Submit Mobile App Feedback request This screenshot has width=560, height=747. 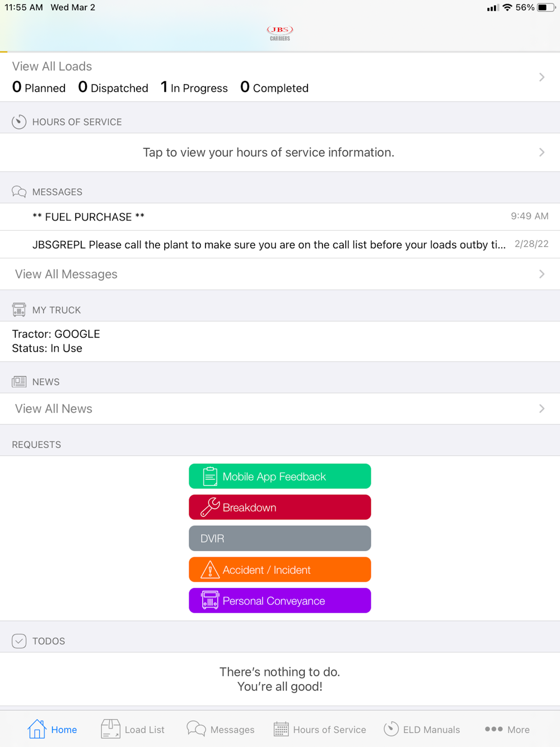(x=280, y=477)
